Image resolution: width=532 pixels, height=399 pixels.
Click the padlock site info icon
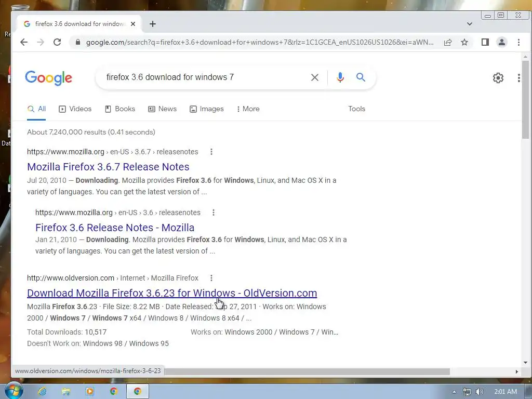point(78,42)
